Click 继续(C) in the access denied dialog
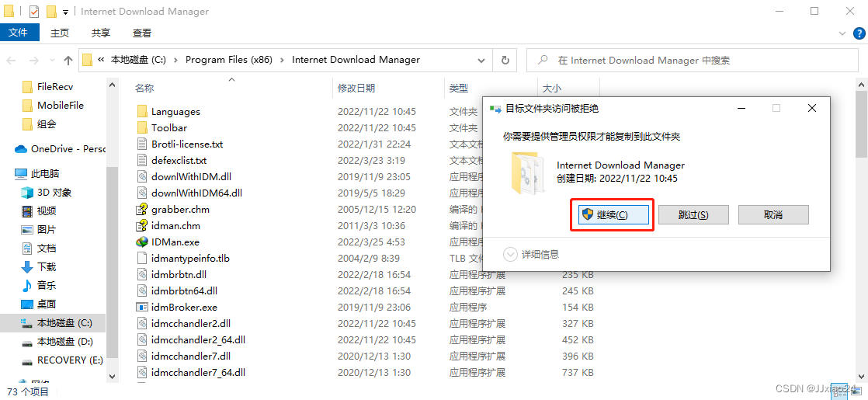868x400 pixels. (x=613, y=215)
